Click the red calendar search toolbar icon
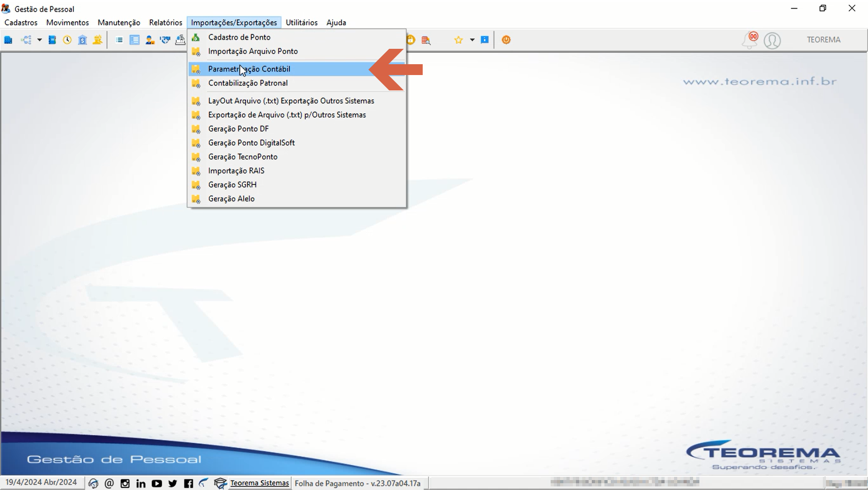This screenshot has width=868, height=490. click(426, 40)
